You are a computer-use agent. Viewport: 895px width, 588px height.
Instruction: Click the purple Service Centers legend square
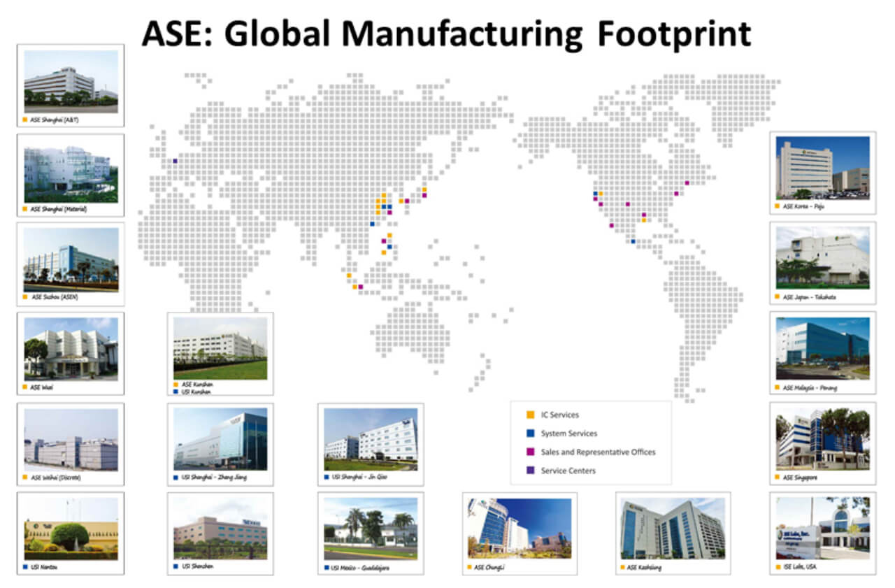pos(531,471)
